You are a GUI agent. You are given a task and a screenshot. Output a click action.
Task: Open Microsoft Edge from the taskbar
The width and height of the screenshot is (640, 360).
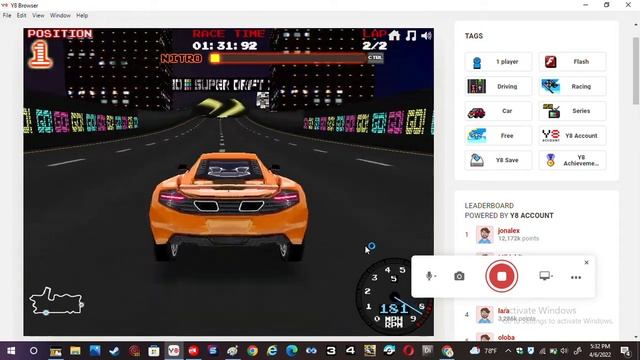coord(291,351)
